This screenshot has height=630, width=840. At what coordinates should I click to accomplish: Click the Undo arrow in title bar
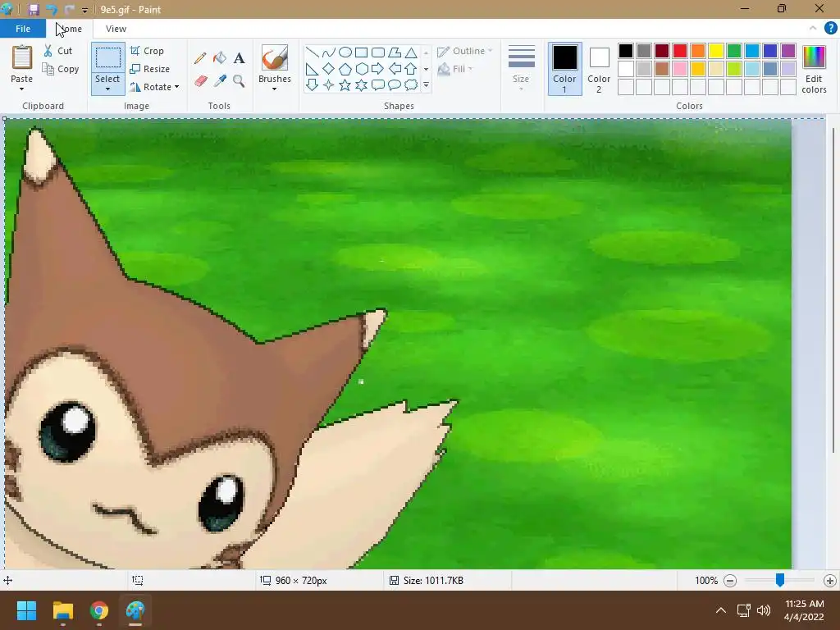click(52, 9)
